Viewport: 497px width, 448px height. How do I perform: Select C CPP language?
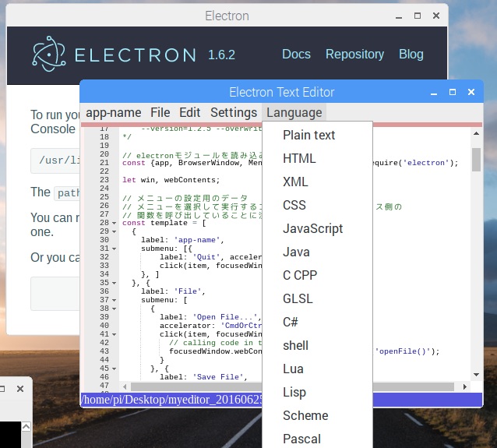tap(317, 275)
